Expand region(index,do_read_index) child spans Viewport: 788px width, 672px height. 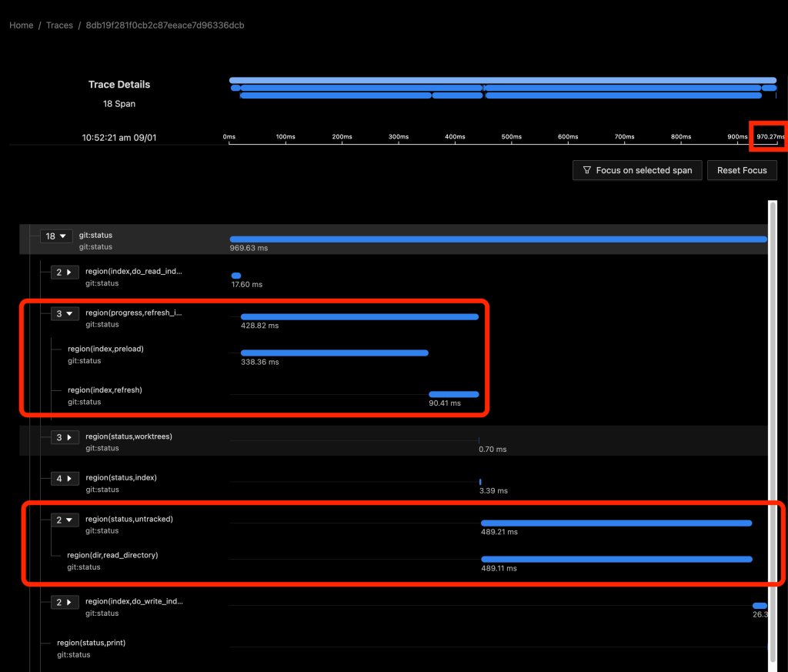click(x=65, y=272)
